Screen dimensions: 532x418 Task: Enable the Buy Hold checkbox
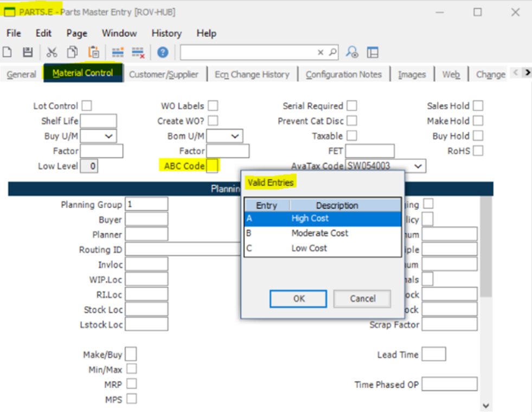478,136
